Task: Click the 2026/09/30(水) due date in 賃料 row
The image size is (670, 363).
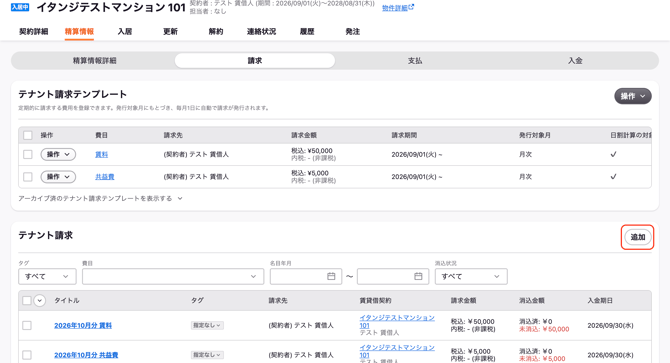Action: [610, 325]
